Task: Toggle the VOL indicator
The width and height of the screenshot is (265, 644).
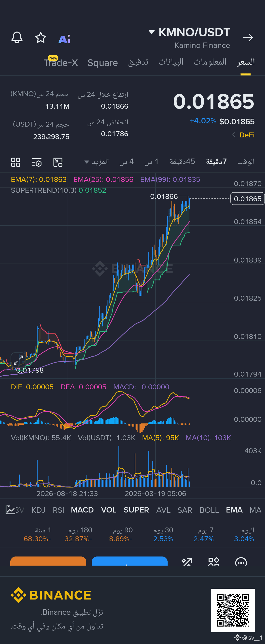Action: (x=109, y=510)
